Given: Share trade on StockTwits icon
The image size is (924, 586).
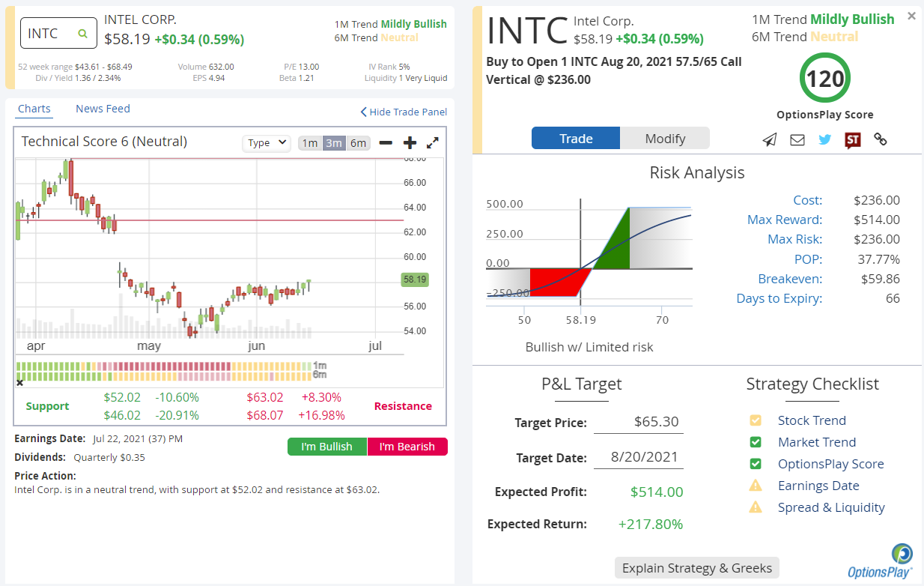Looking at the screenshot, I should [x=853, y=139].
